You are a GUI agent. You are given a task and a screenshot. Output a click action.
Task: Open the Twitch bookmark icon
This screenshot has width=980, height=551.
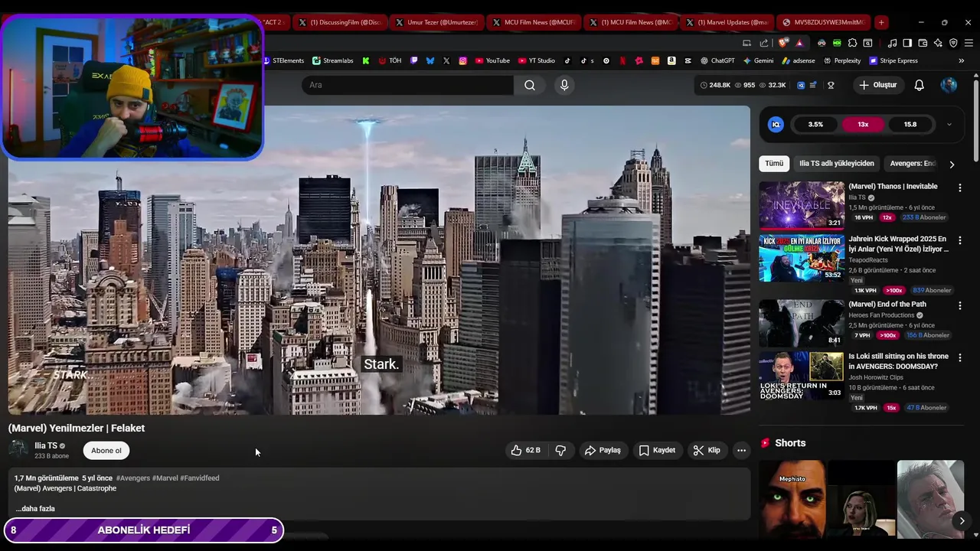point(414,60)
